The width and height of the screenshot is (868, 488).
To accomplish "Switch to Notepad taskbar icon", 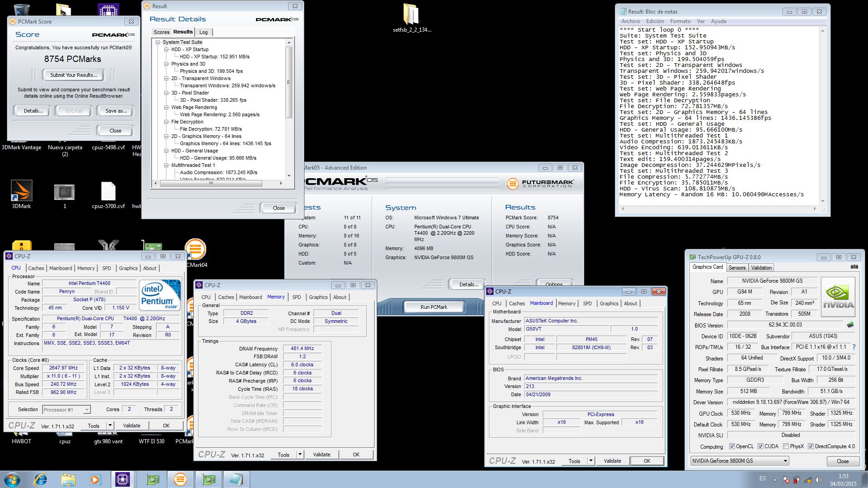I will click(x=236, y=479).
